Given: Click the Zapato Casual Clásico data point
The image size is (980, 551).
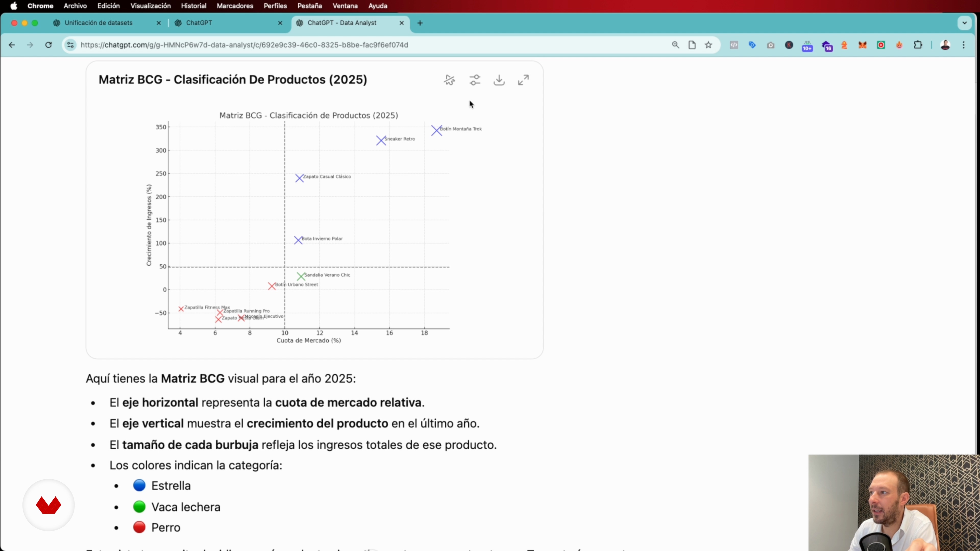Looking at the screenshot, I should [x=299, y=178].
